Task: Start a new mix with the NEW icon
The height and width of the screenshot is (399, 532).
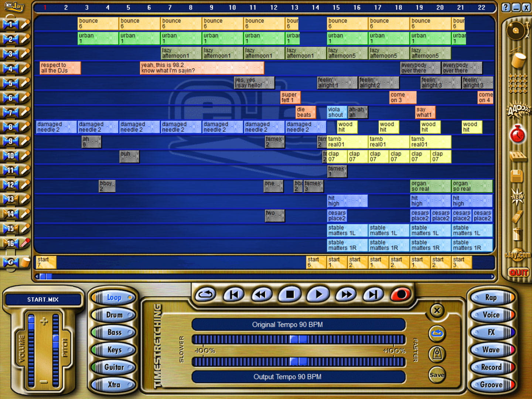Action: click(x=517, y=196)
